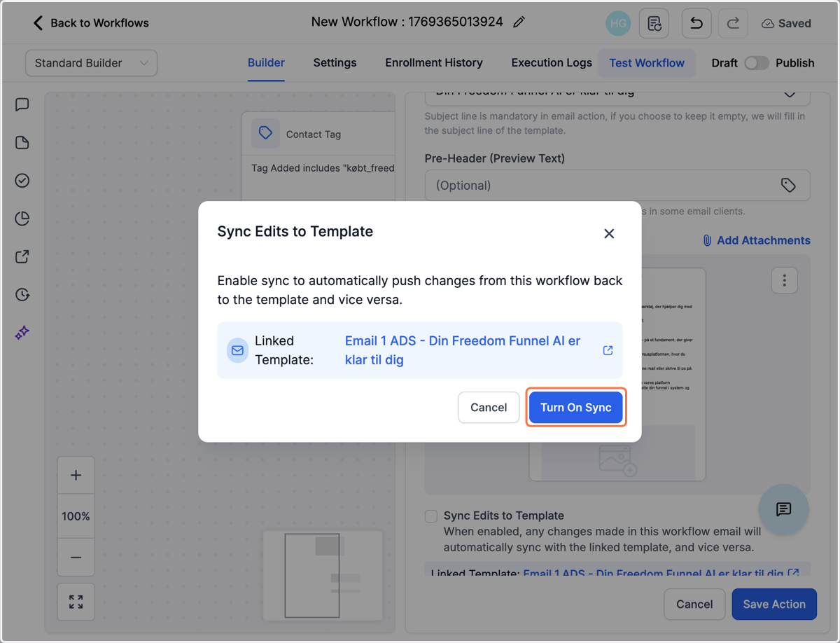This screenshot has width=840, height=643.
Task: Click the mail icon in Linked Template row
Action: coord(238,350)
